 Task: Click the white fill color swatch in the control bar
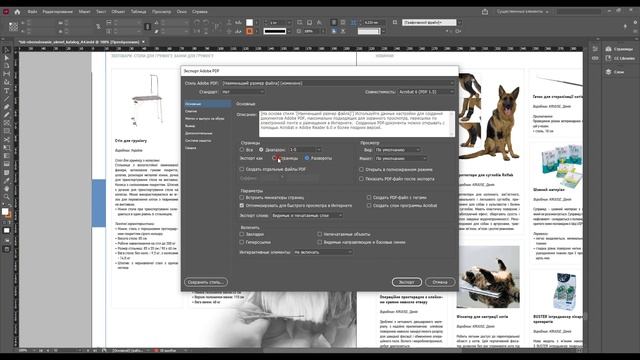click(249, 22)
